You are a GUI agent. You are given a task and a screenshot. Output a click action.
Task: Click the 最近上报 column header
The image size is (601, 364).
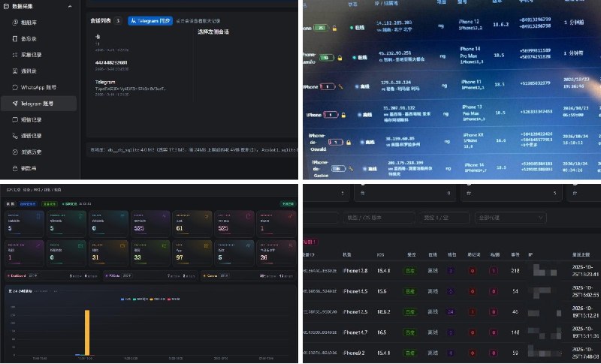[x=581, y=254]
